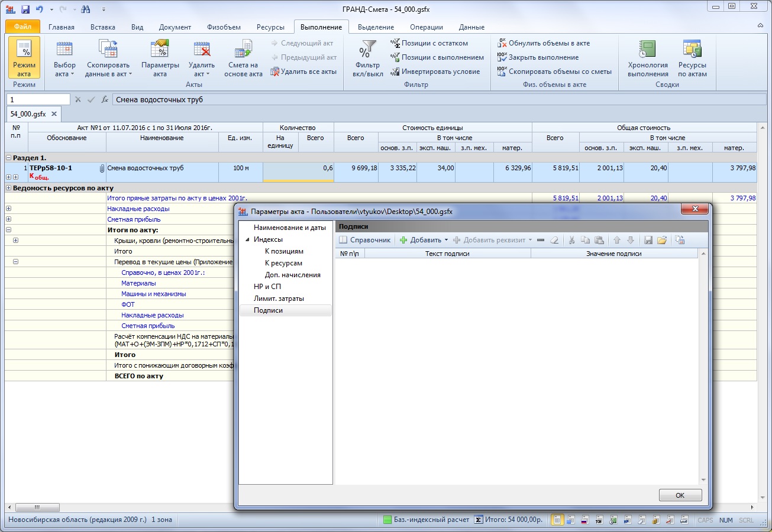
Task: Open the Выбор акта dropdown
Action: click(x=64, y=58)
